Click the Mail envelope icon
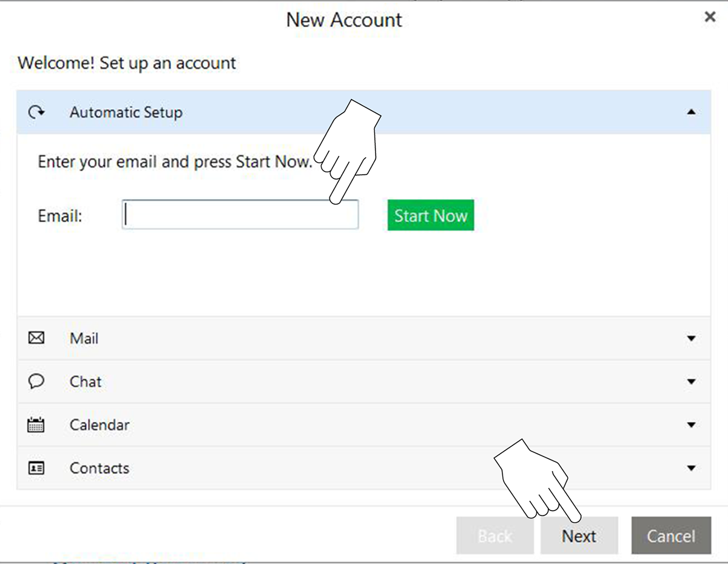Viewport: 728px width, 564px height. [x=36, y=338]
